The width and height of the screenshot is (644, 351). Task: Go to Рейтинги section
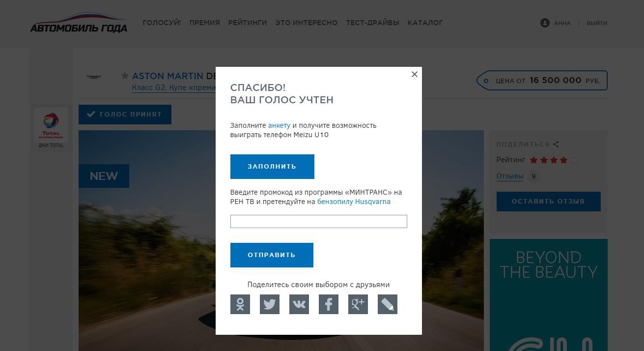(248, 23)
